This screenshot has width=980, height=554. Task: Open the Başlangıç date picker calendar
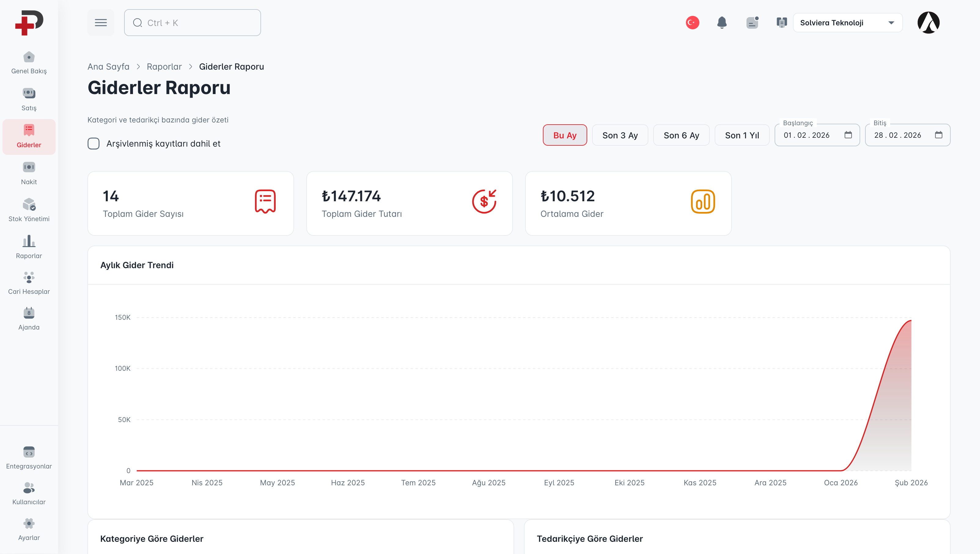pyautogui.click(x=849, y=135)
